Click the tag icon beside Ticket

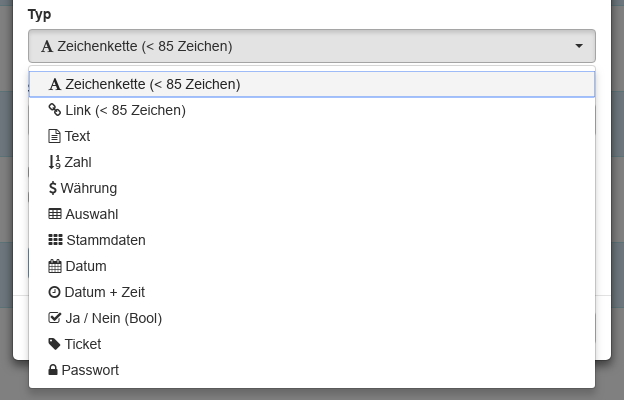(x=55, y=344)
